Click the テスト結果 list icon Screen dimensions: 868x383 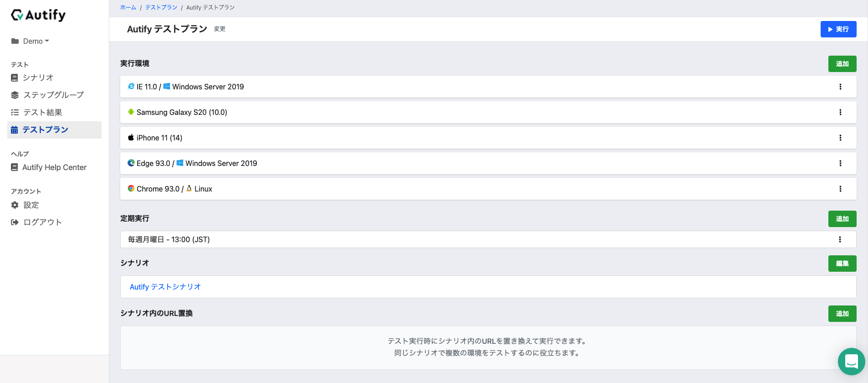(x=15, y=112)
